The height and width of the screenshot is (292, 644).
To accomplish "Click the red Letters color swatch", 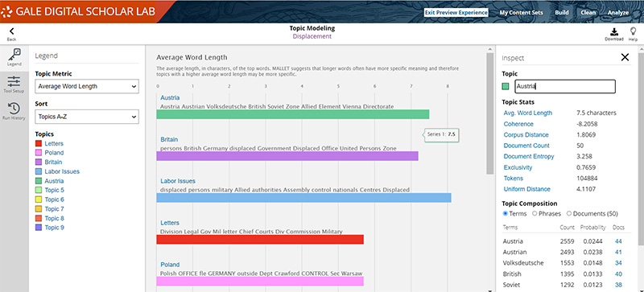I will pos(39,143).
